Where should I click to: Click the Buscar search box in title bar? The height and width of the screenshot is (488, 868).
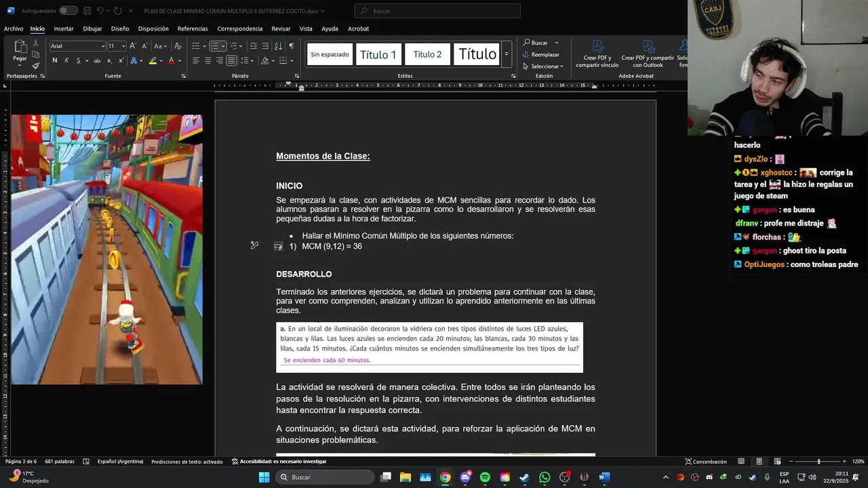click(437, 11)
